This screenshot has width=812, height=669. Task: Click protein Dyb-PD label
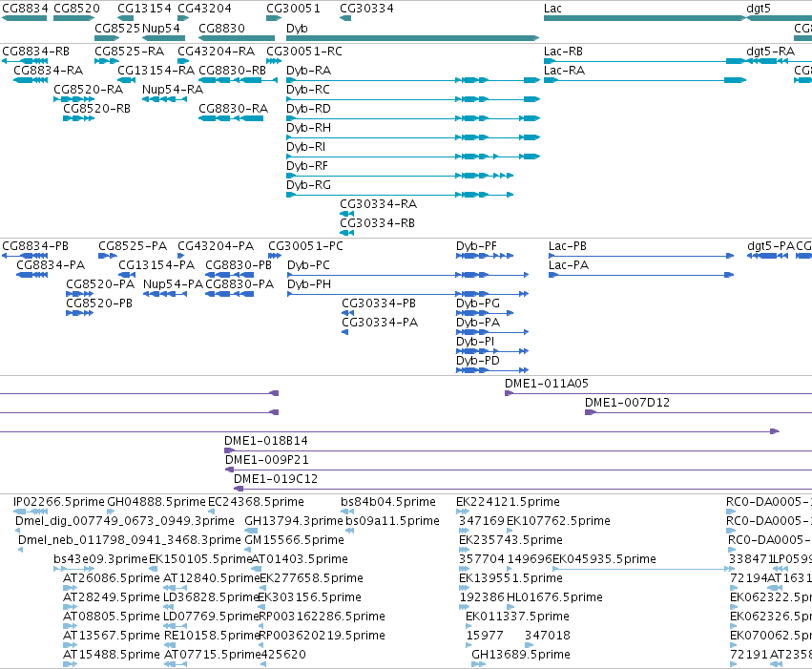pyautogui.click(x=478, y=361)
